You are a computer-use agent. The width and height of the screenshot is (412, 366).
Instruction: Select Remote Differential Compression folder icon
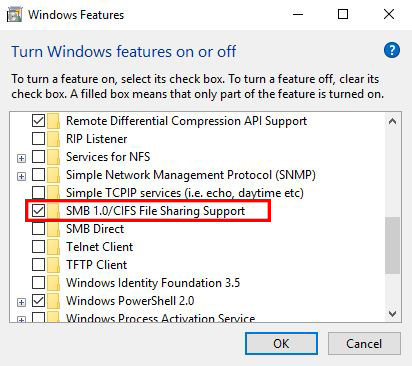pos(53,121)
